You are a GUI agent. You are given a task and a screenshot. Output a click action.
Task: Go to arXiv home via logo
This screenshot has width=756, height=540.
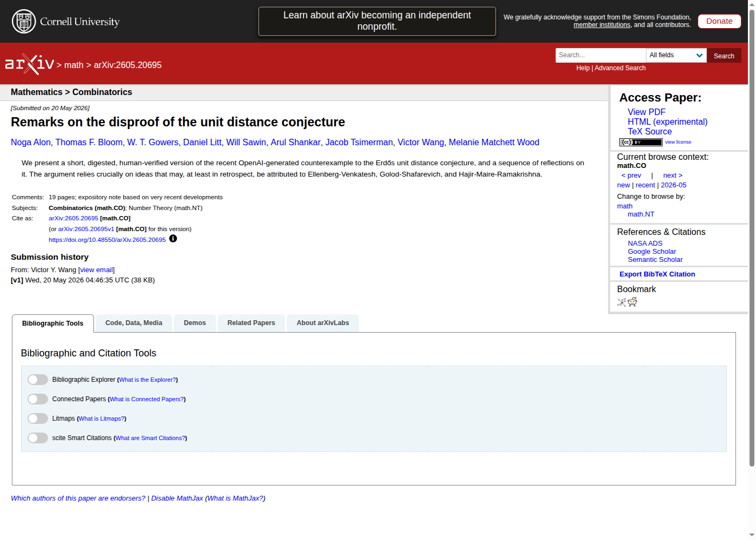pyautogui.click(x=30, y=64)
